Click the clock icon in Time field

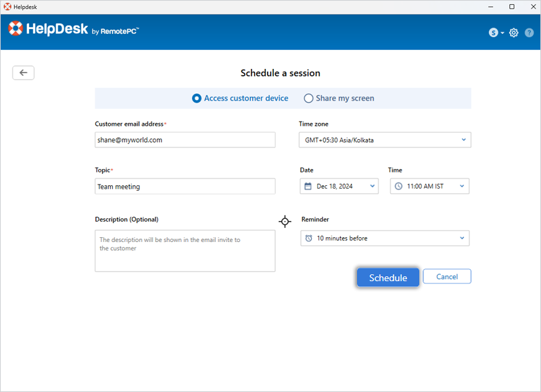pyautogui.click(x=398, y=187)
